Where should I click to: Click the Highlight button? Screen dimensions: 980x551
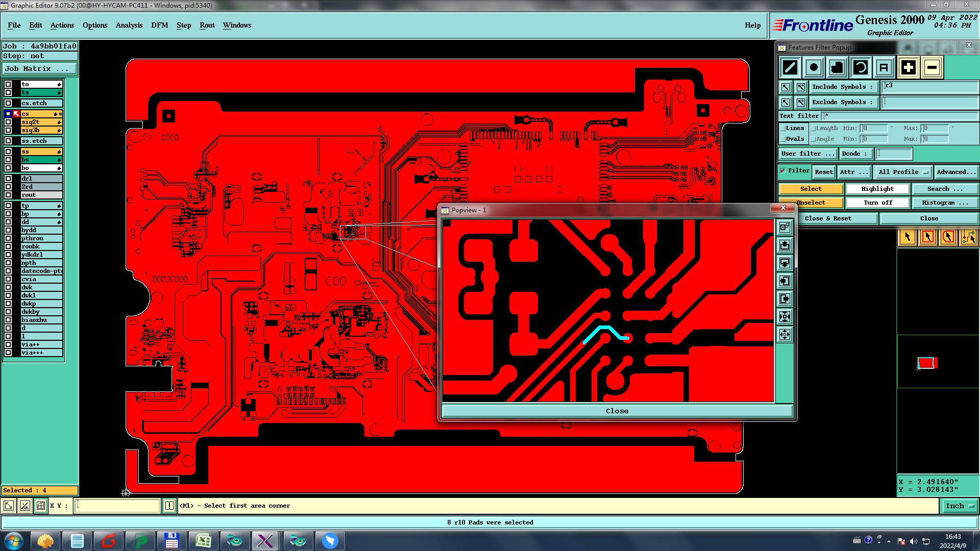click(x=877, y=189)
